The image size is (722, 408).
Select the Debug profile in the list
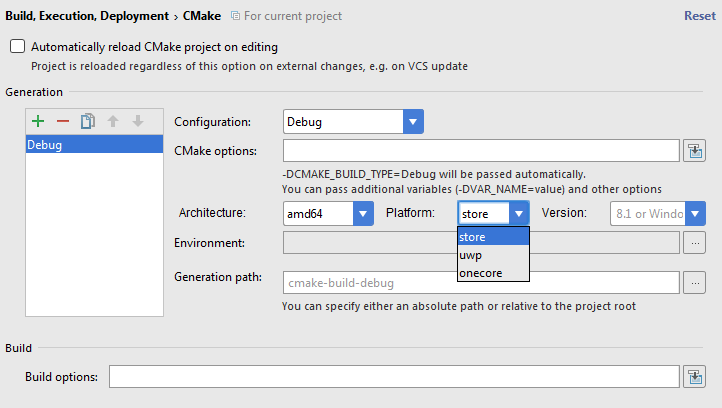(x=95, y=144)
